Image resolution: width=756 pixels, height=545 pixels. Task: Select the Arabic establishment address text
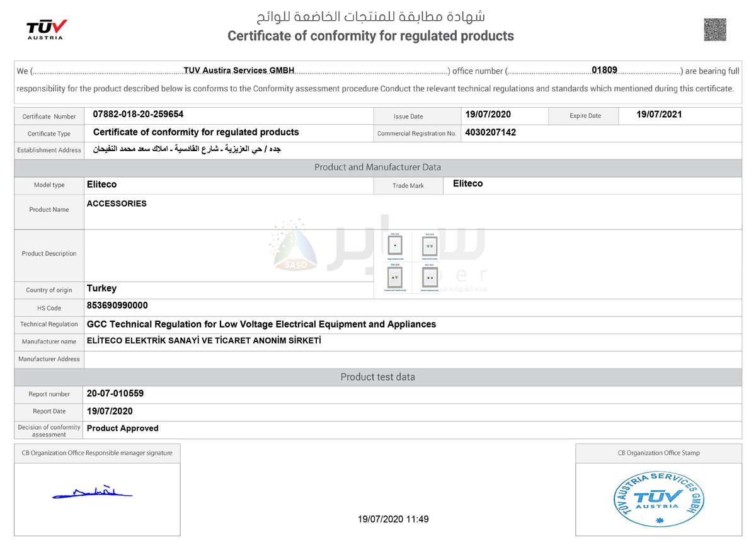(187, 149)
